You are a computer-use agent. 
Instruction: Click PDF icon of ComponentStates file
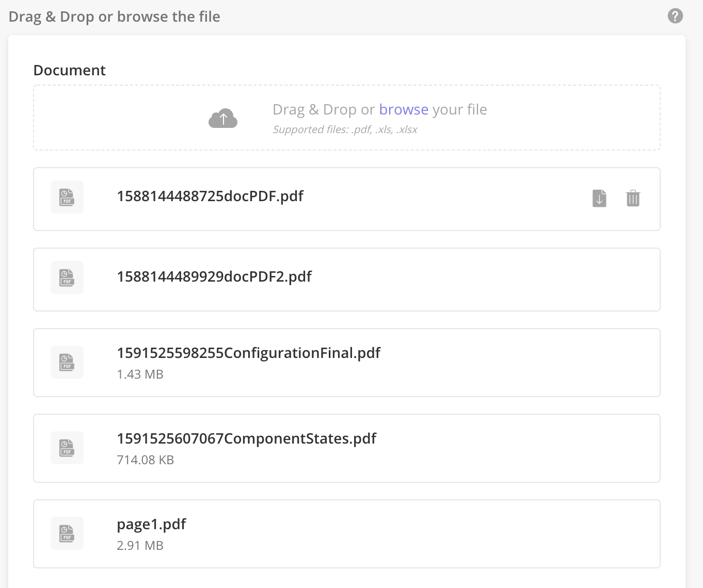(67, 448)
